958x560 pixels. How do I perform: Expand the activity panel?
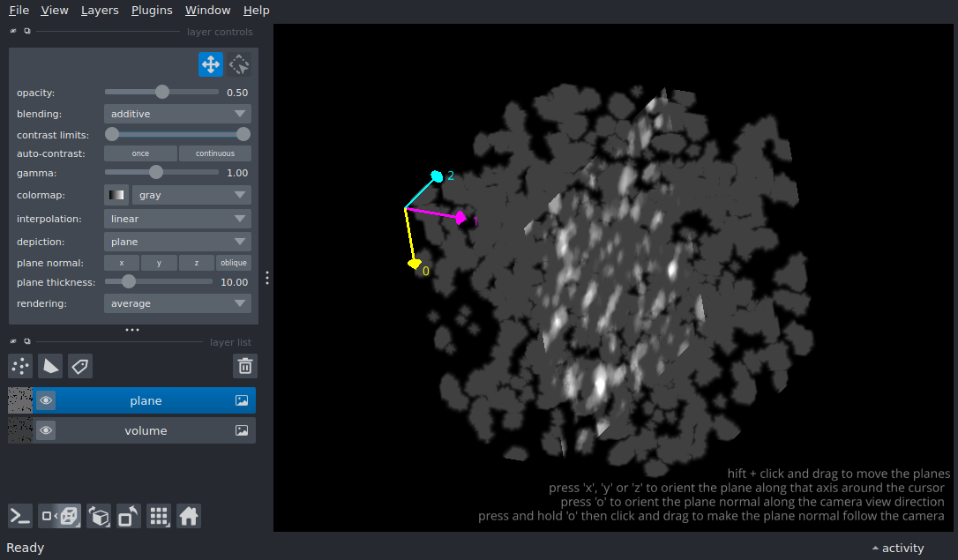(x=898, y=548)
